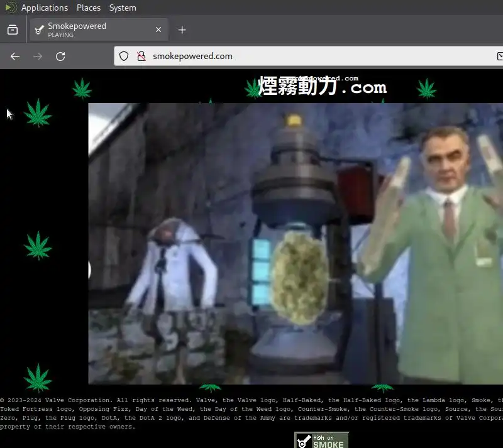Open the Firefox View tab list icon
The width and height of the screenshot is (503, 448).
[13, 30]
